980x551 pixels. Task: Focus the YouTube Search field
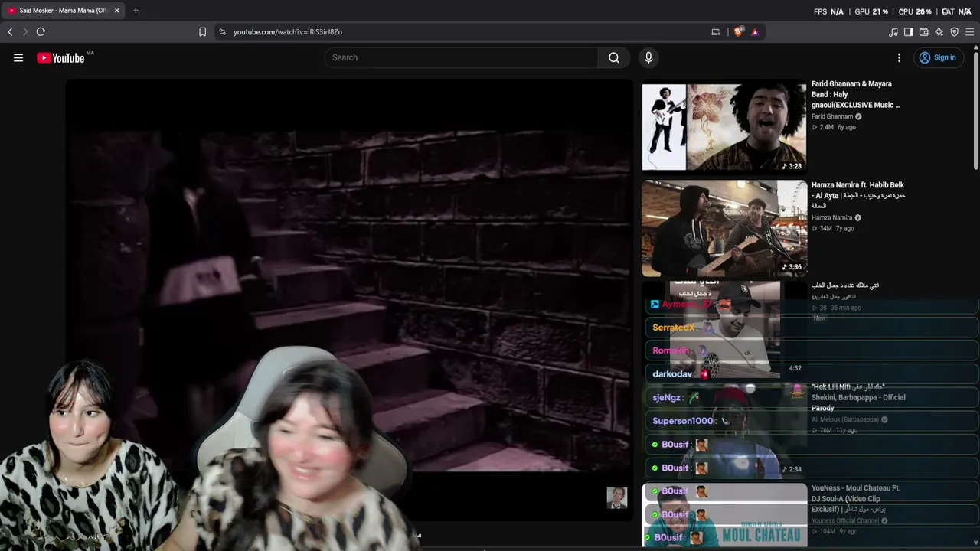point(461,57)
